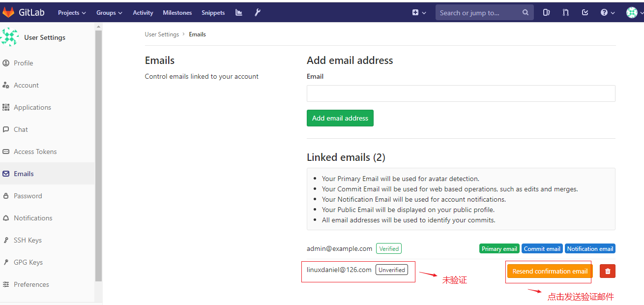Click the User Settings breadcrumb link

tap(162, 34)
